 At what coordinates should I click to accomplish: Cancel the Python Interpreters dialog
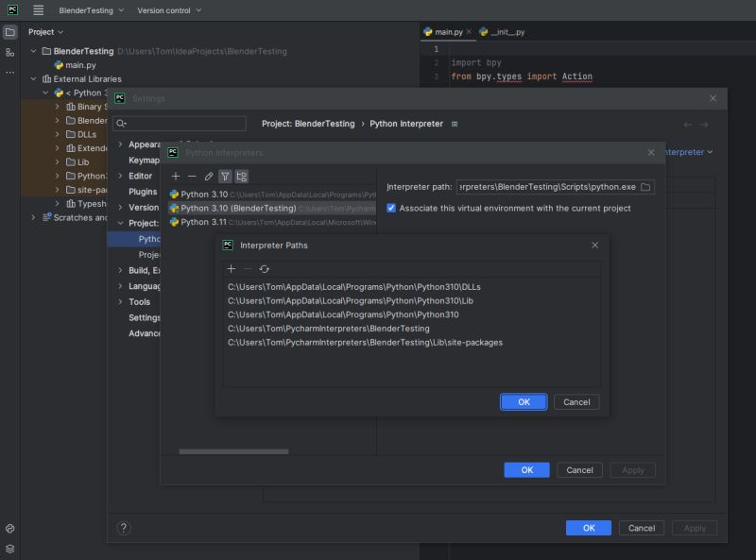coord(579,469)
